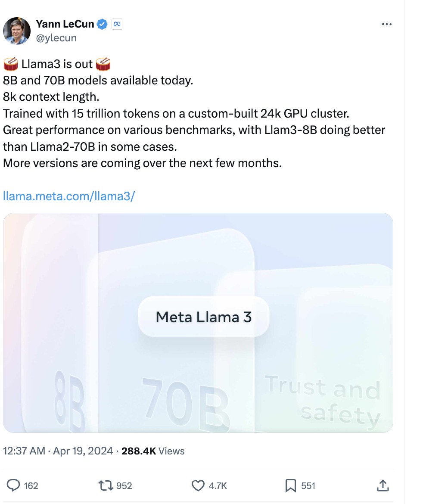423x504 pixels.
Task: Click the 952 reposts count
Action: point(124,486)
